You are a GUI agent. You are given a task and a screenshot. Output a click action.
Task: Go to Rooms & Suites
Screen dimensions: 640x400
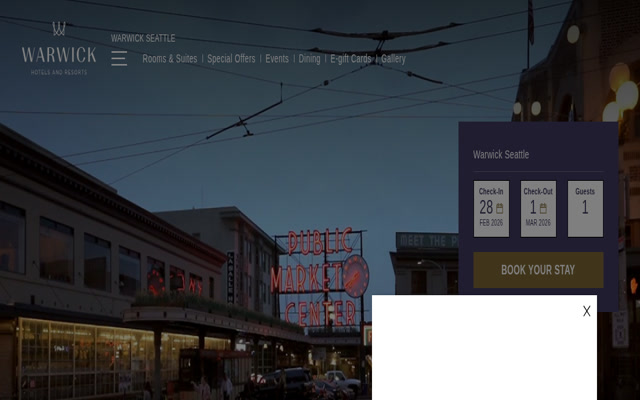[170, 59]
